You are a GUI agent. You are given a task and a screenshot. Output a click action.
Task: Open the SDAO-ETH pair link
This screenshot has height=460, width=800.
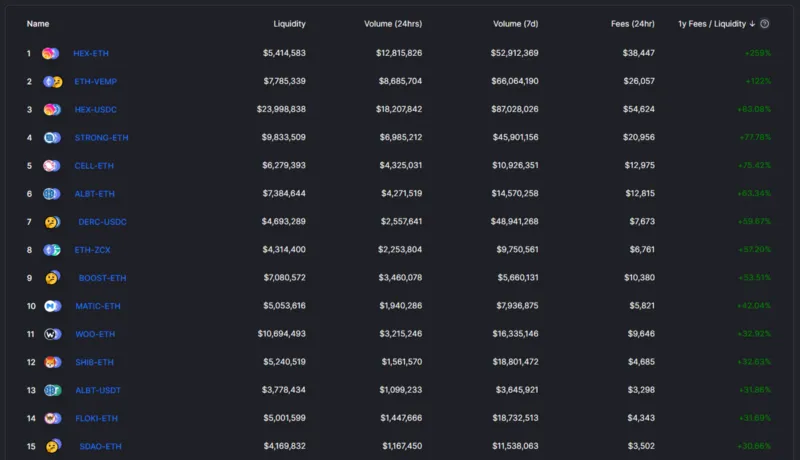click(x=101, y=446)
